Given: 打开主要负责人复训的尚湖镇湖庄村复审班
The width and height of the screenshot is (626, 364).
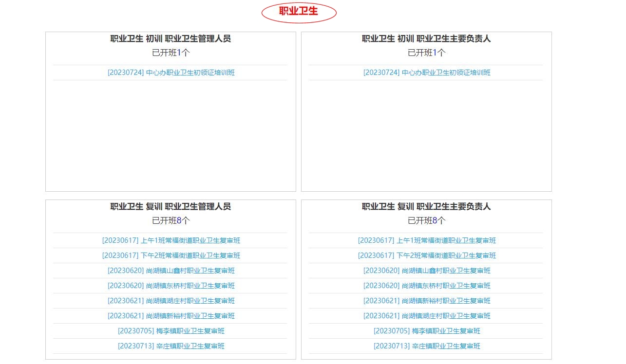Looking at the screenshot, I should [427, 315].
